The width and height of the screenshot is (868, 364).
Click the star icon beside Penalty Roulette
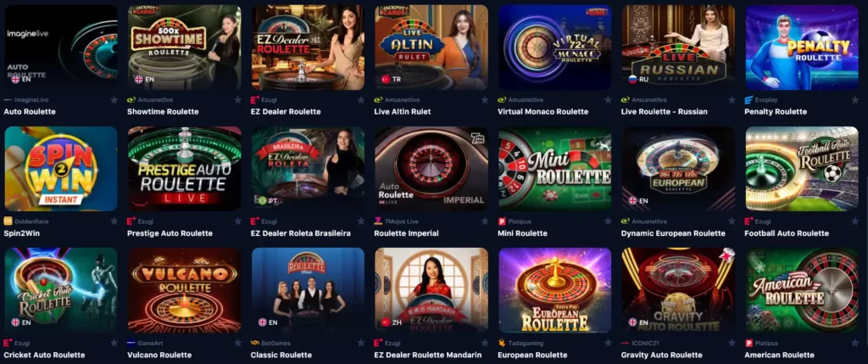click(x=854, y=100)
